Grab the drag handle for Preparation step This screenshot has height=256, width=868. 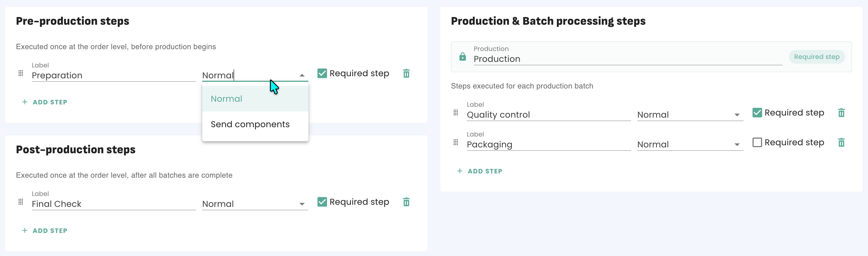[x=21, y=73]
